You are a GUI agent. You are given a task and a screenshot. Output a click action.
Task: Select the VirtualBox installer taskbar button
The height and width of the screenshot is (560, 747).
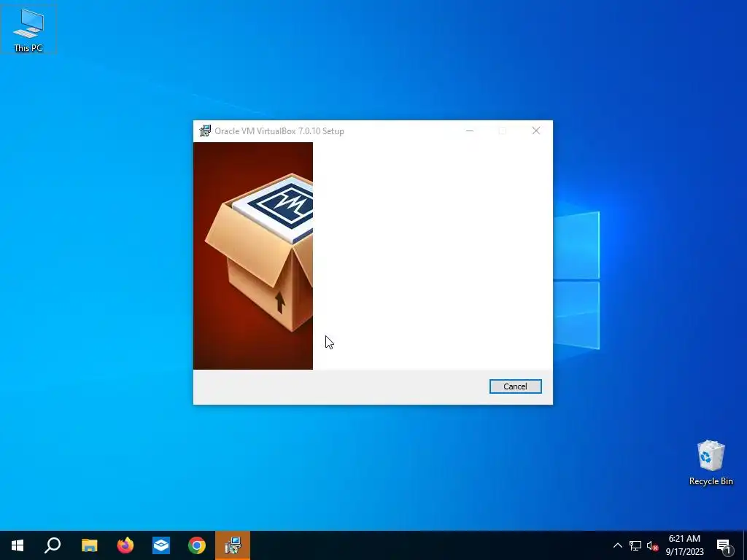233,545
